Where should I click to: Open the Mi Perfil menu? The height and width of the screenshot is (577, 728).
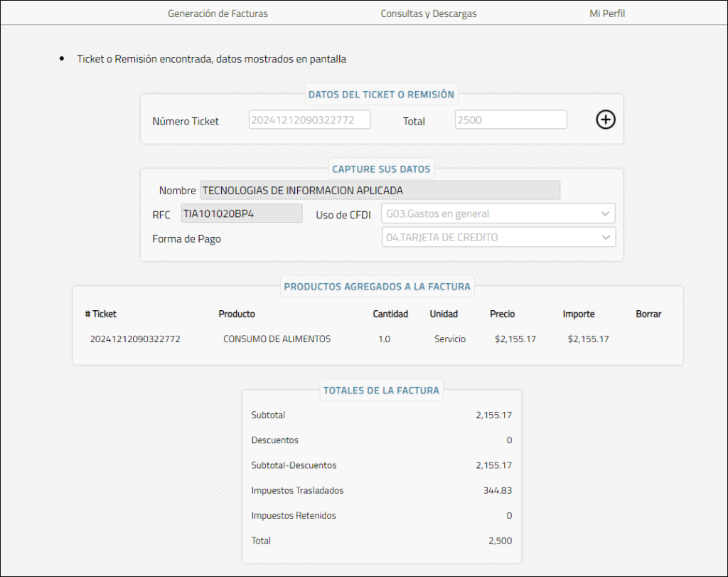pyautogui.click(x=607, y=14)
